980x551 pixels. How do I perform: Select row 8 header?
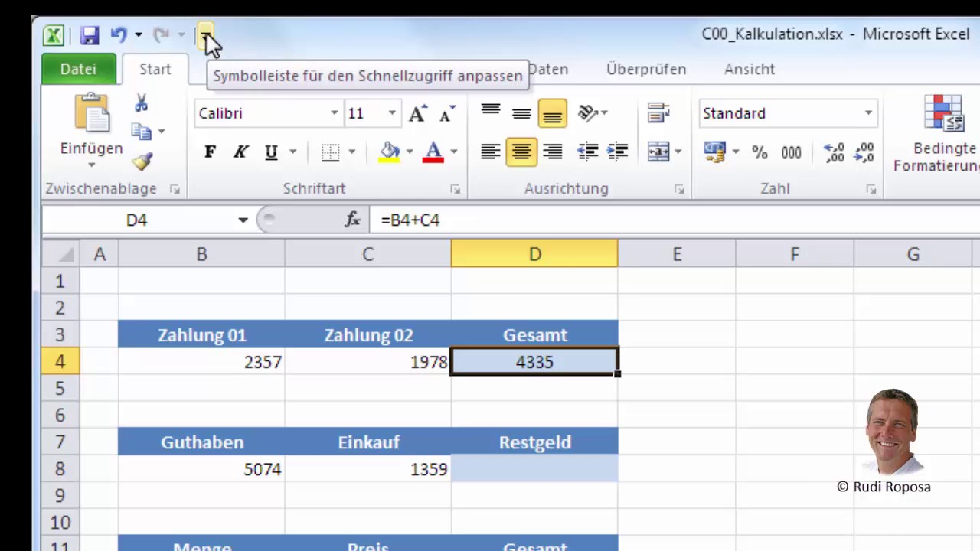click(60, 469)
